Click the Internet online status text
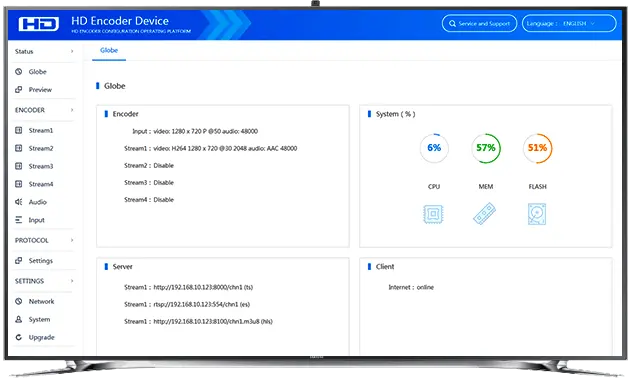The image size is (630, 380). 411,287
